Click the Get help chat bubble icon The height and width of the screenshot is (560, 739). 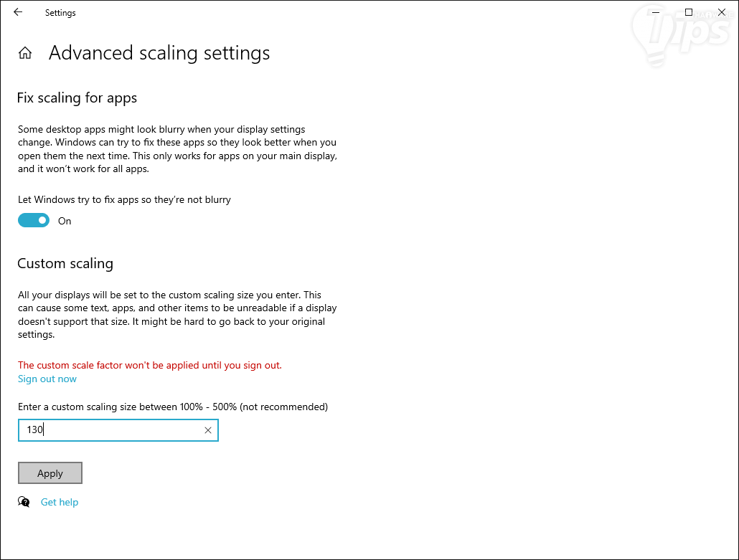click(x=24, y=502)
